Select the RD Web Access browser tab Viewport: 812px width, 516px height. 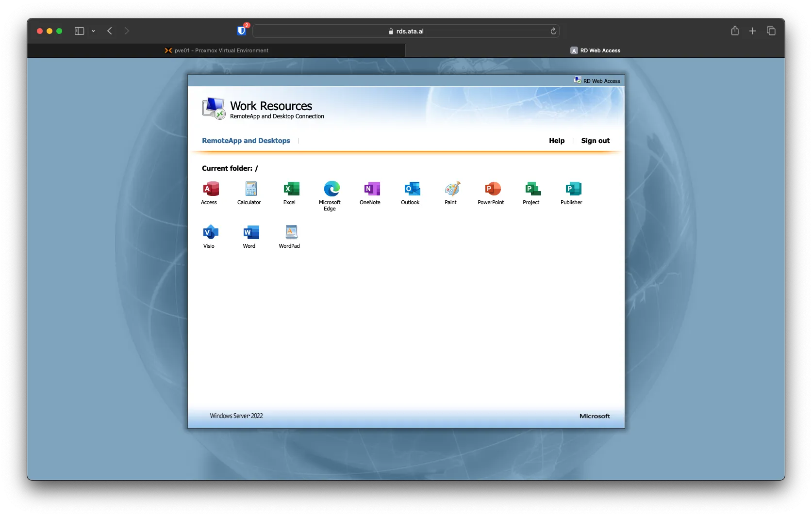(x=595, y=50)
